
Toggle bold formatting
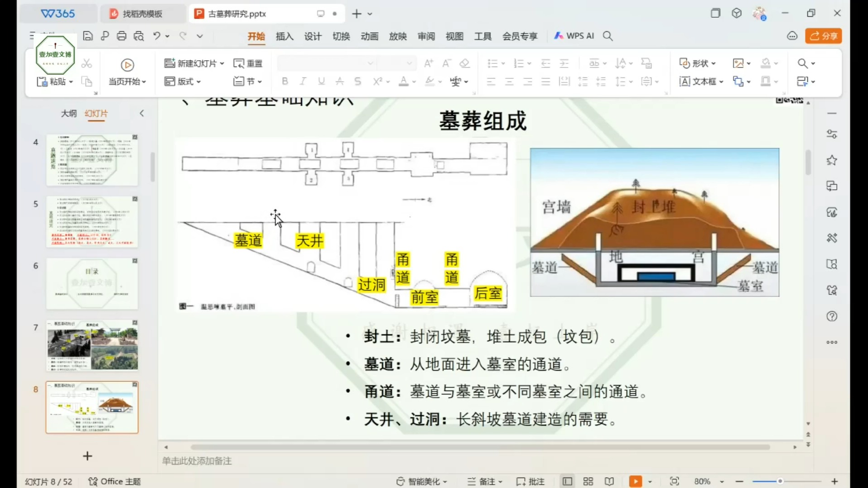coord(285,81)
